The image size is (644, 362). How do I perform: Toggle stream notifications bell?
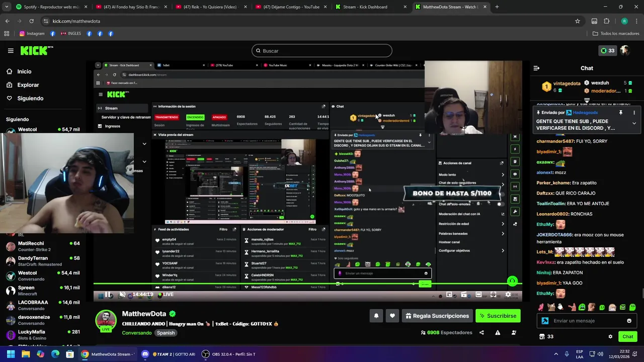[x=376, y=316]
